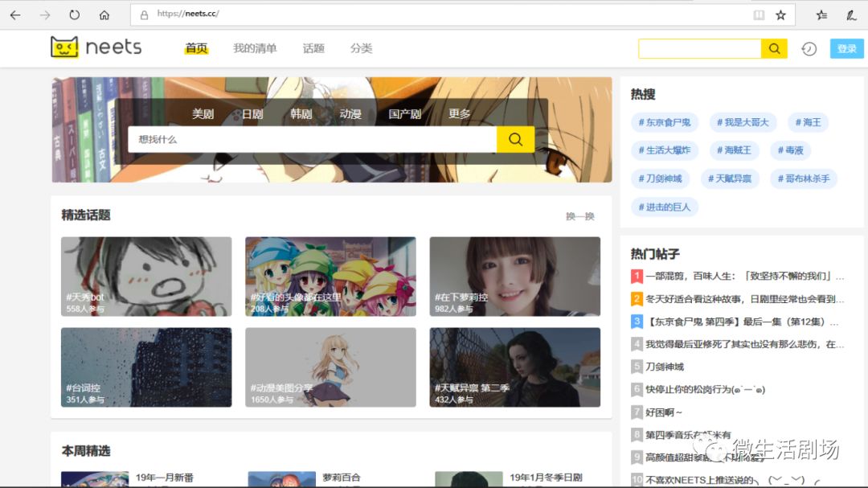Open the 我的清单 navigation tab

pyautogui.click(x=255, y=49)
